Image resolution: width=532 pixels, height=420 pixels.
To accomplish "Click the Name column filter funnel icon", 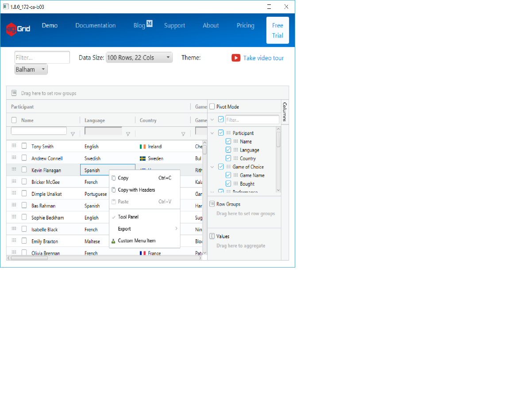I will point(73,134).
